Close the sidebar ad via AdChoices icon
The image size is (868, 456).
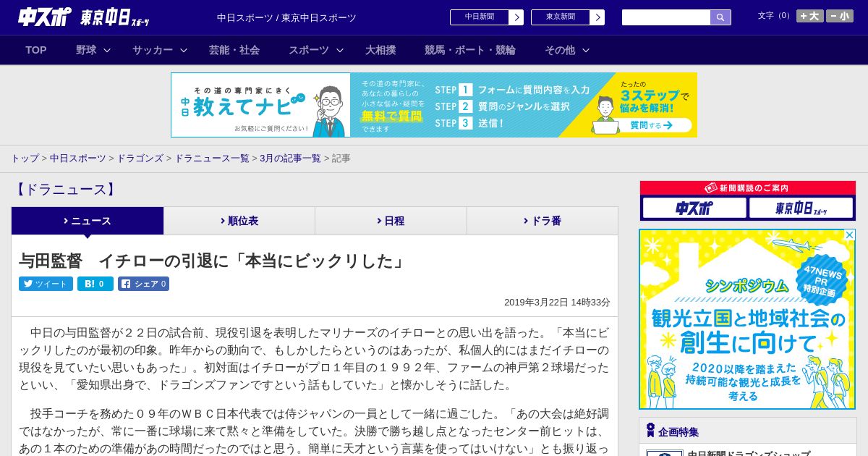point(849,235)
